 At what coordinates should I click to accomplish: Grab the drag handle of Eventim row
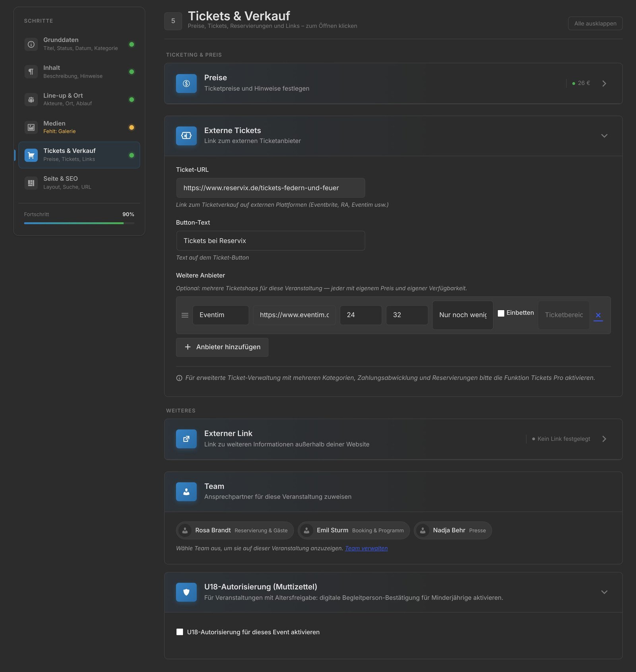tap(185, 315)
